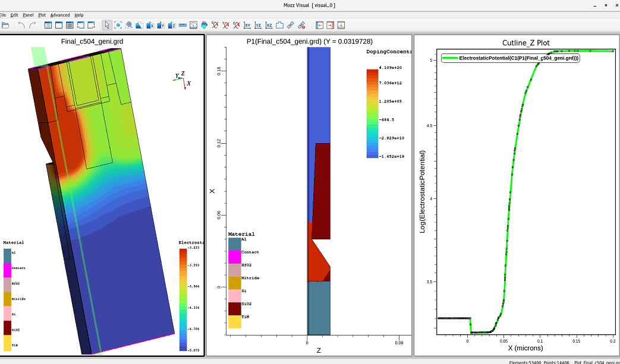Open the Panel menu
Screen dimensions: 620x364
tap(28, 15)
